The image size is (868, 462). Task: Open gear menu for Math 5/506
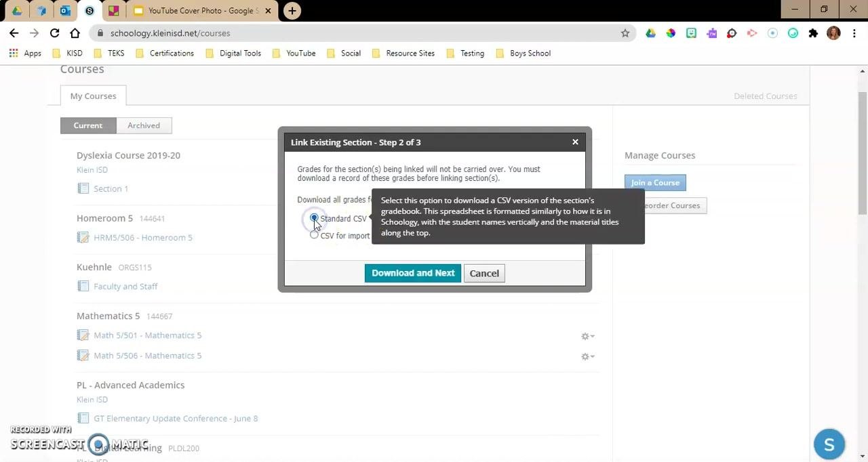click(587, 356)
